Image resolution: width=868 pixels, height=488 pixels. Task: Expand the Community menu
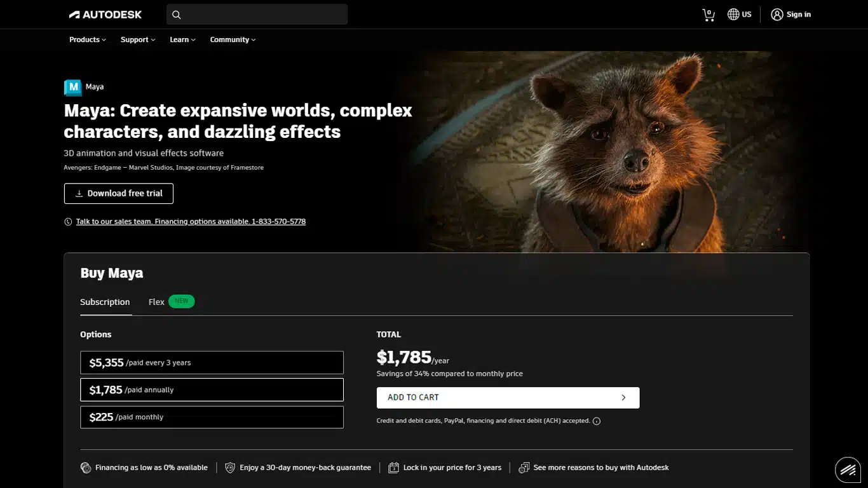[x=233, y=39]
